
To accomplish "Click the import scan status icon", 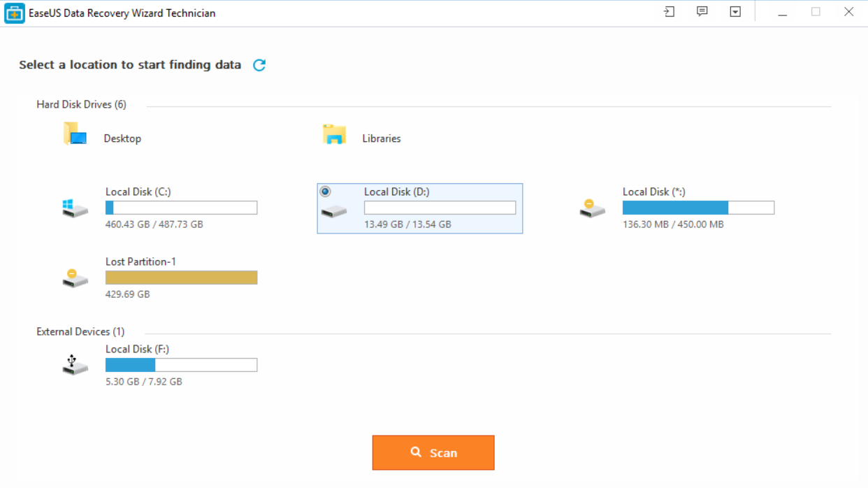I will (x=669, y=12).
